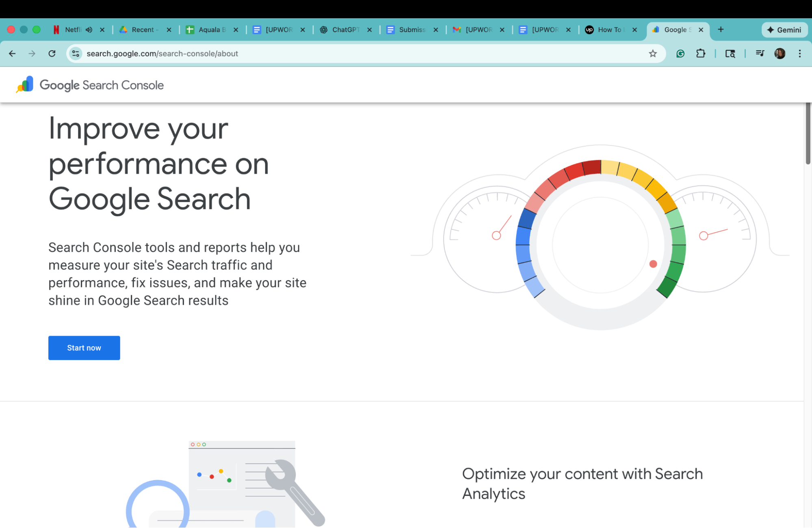Open the Extensions puzzle icon
Viewport: 812px width, 528px height.
[701, 54]
